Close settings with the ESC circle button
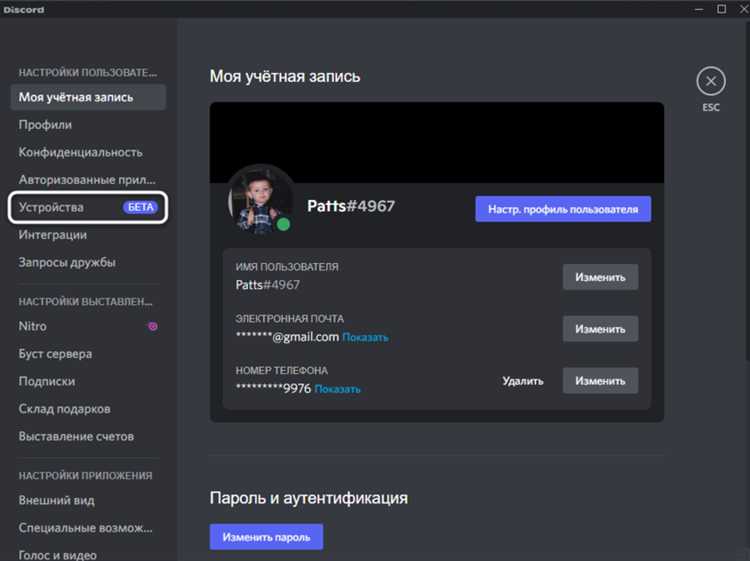The height and width of the screenshot is (561, 750). coord(711,81)
